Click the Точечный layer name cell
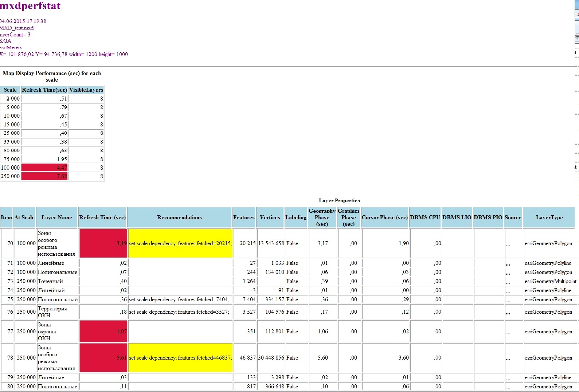Image resolution: width=579 pixels, height=392 pixels. click(51, 281)
